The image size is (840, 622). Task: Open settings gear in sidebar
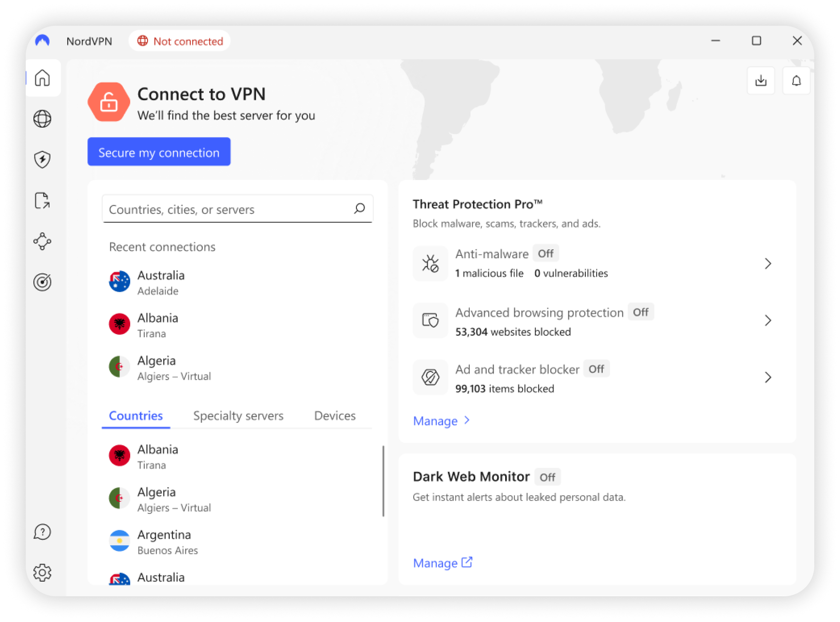pyautogui.click(x=42, y=572)
